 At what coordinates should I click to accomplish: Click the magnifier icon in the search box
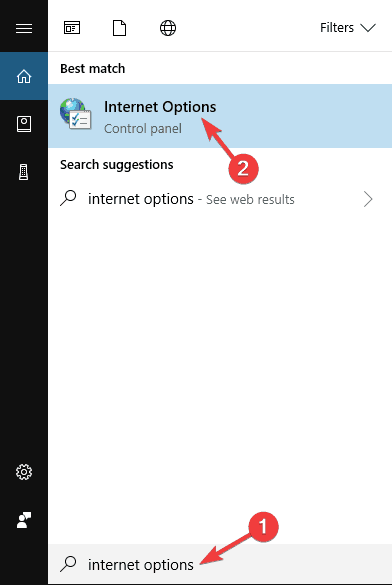68,564
